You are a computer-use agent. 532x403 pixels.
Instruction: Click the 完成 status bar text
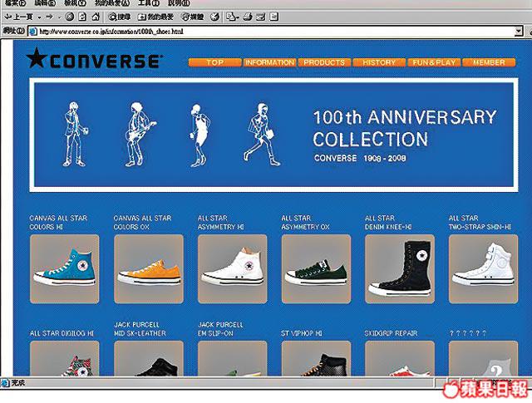pyautogui.click(x=18, y=383)
